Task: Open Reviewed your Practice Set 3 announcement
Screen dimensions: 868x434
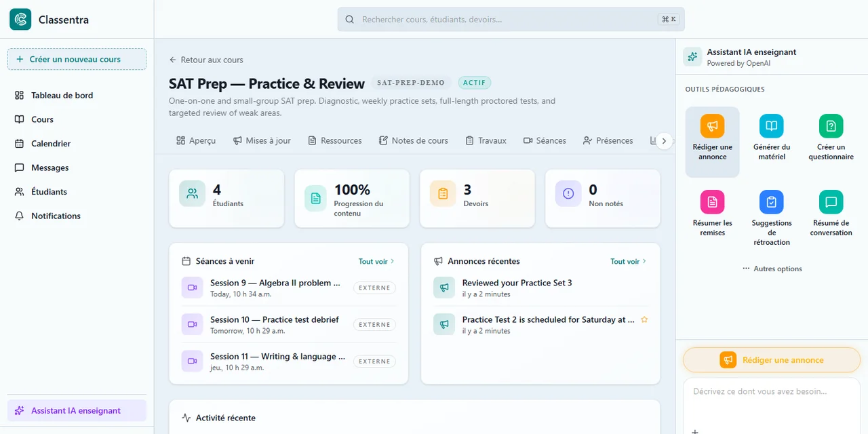Action: point(540,288)
